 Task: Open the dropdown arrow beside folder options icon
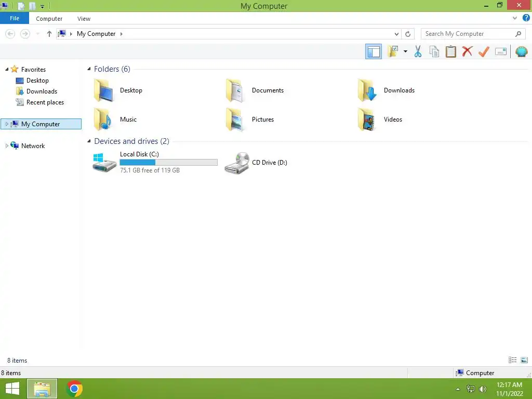click(405, 51)
